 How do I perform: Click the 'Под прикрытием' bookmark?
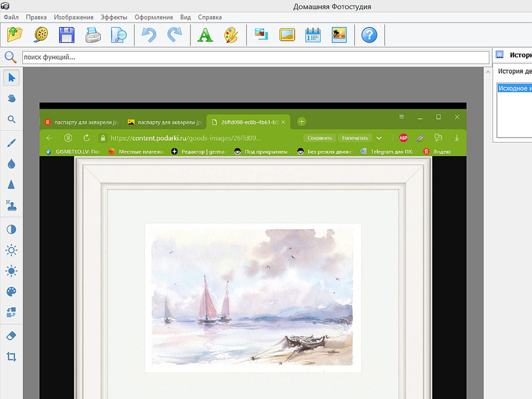[x=261, y=151]
